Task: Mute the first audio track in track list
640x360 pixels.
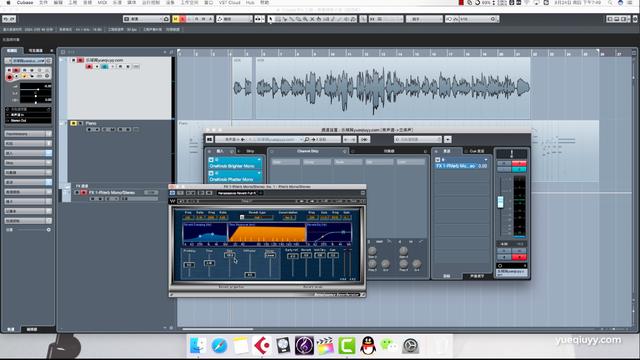Action: pyautogui.click(x=74, y=60)
